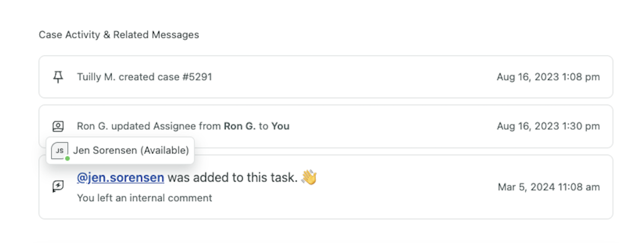Click the assignee person icon

coord(58,126)
